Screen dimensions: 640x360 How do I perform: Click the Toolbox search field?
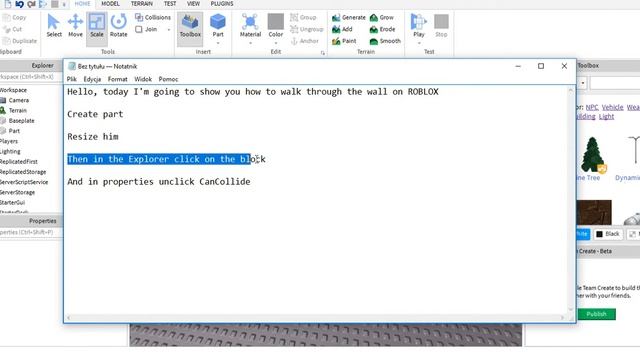(x=615, y=83)
